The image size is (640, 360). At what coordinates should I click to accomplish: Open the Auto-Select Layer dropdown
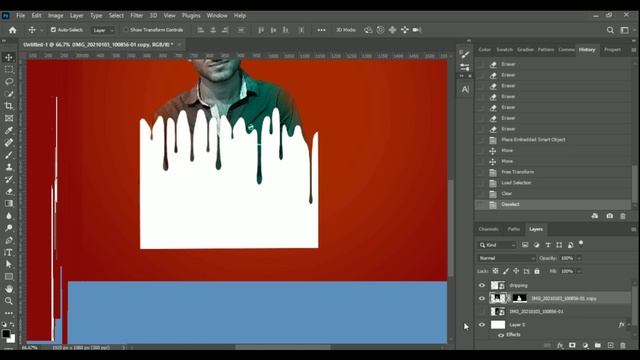(103, 30)
